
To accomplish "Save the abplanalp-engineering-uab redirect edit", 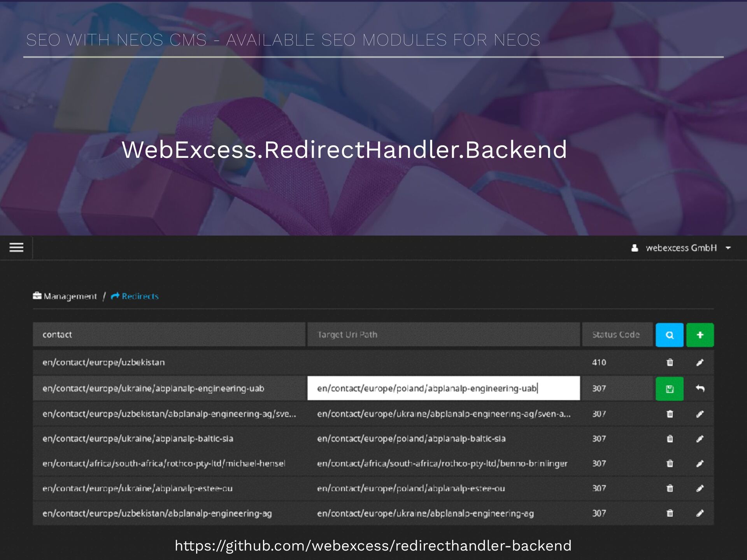I will click(669, 388).
